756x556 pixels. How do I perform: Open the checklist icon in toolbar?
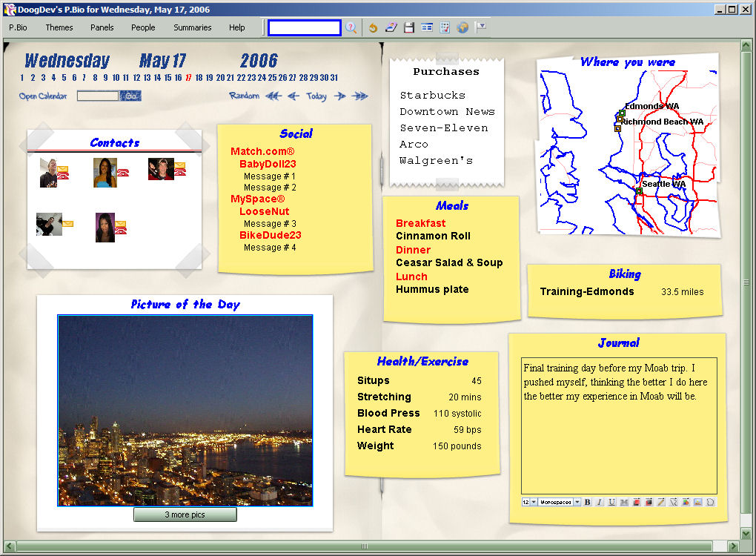[x=445, y=27]
